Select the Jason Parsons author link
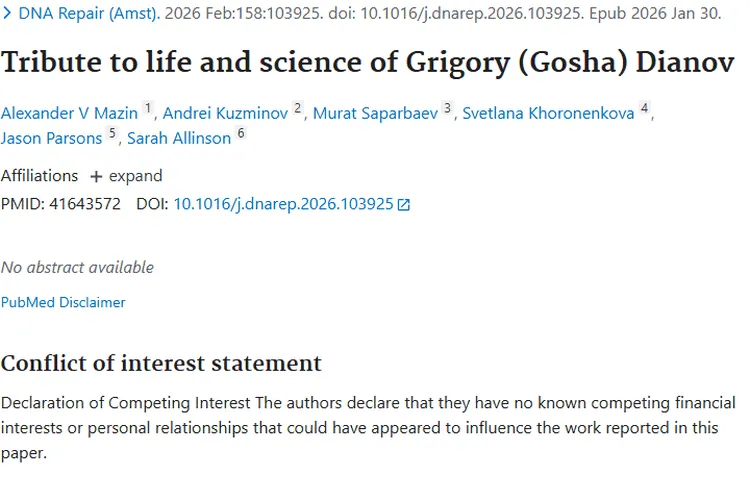 [x=51, y=138]
